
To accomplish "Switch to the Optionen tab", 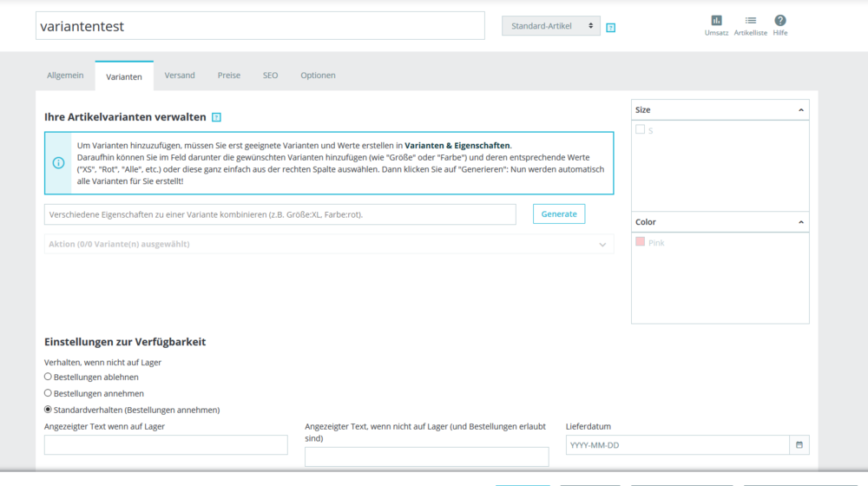I will click(318, 76).
